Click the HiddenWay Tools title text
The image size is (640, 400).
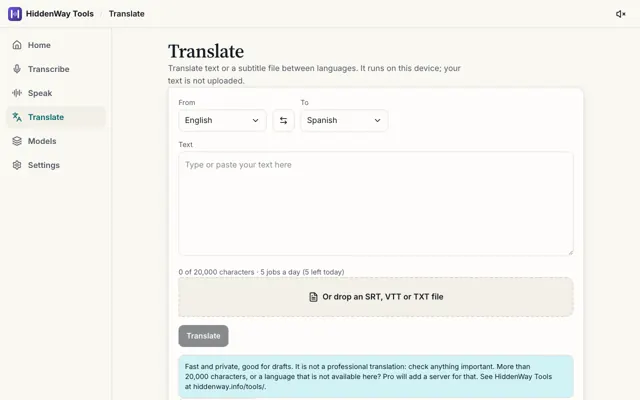pyautogui.click(x=60, y=14)
